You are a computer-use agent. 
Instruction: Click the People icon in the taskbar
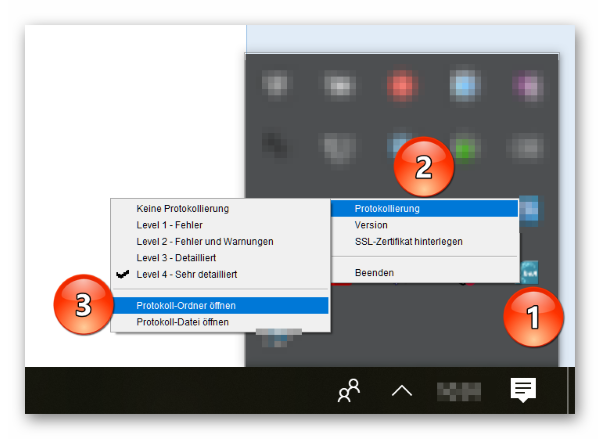tap(348, 391)
